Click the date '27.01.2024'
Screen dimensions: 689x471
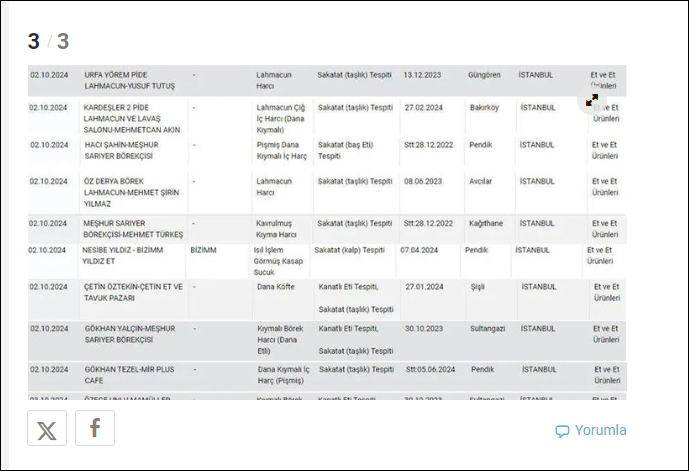coord(424,287)
